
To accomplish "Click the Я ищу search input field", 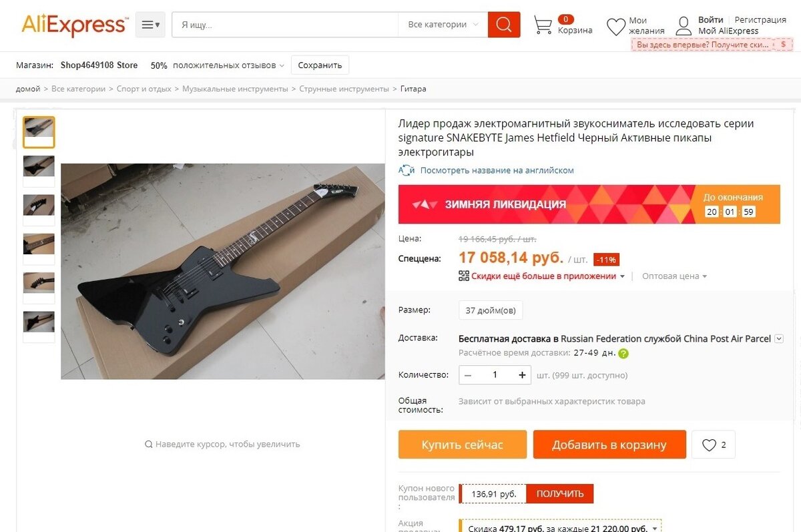I will pyautogui.click(x=285, y=25).
